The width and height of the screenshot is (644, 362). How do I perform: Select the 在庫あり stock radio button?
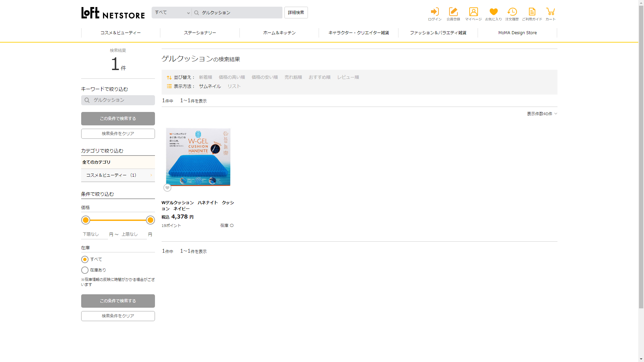pyautogui.click(x=85, y=270)
